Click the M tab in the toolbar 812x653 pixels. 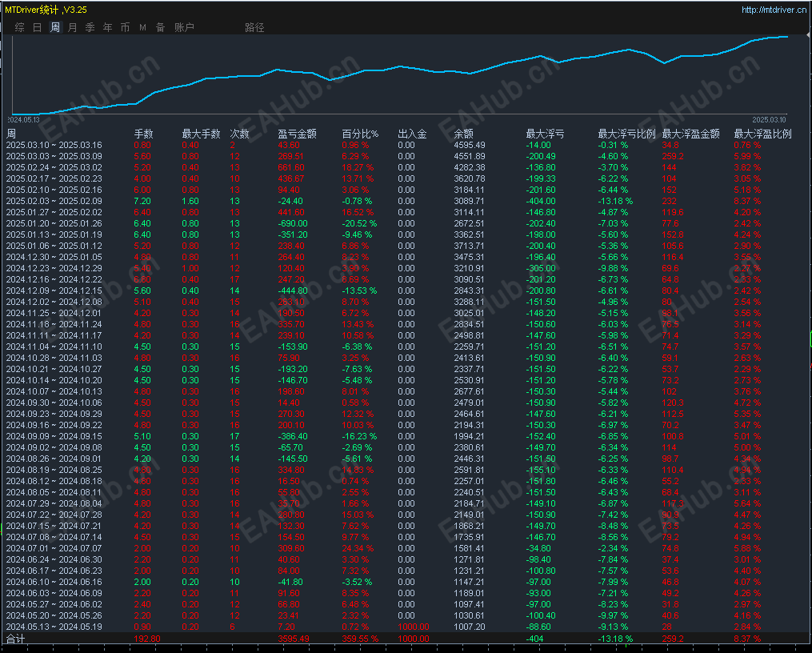[142, 27]
